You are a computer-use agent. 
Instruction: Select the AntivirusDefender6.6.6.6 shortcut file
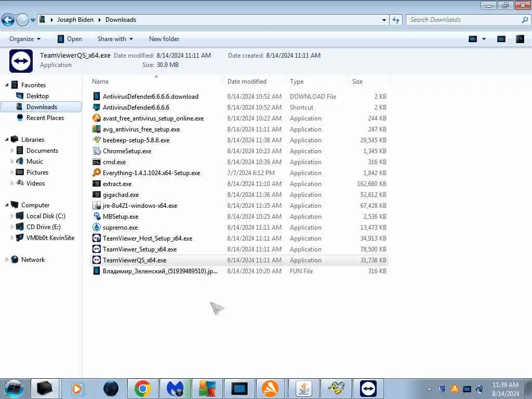(x=136, y=107)
